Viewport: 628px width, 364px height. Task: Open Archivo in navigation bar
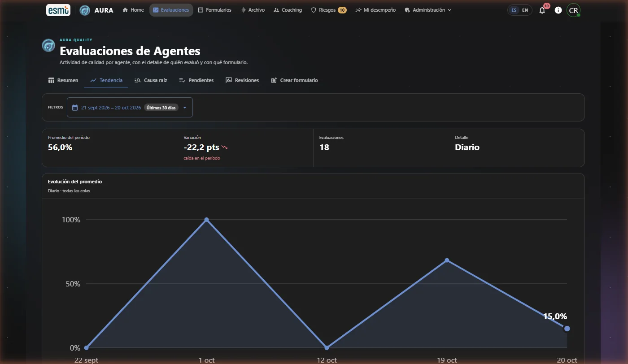coord(253,10)
